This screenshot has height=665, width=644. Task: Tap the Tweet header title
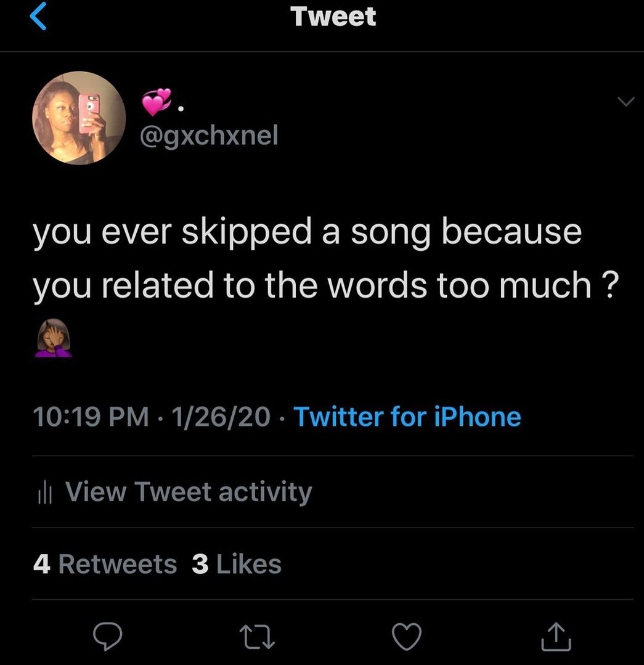click(x=333, y=16)
